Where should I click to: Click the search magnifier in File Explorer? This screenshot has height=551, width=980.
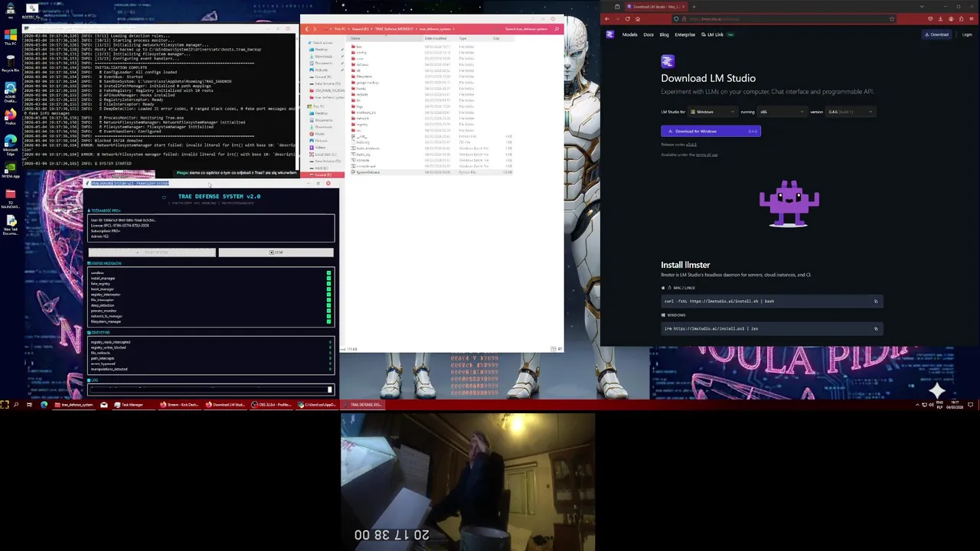coord(557,29)
